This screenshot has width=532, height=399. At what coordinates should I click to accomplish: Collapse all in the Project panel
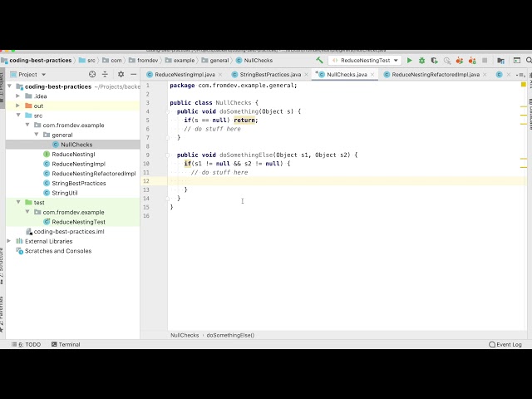(x=105, y=74)
